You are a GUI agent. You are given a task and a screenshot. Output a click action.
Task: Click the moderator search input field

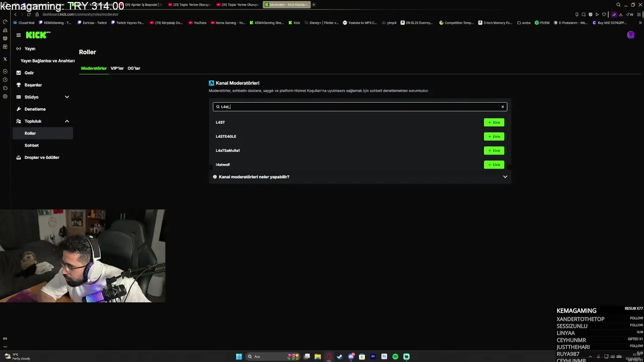coord(360,107)
